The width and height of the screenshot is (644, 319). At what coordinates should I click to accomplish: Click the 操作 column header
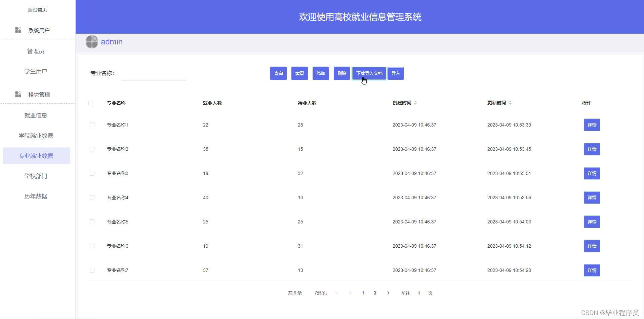click(x=587, y=103)
